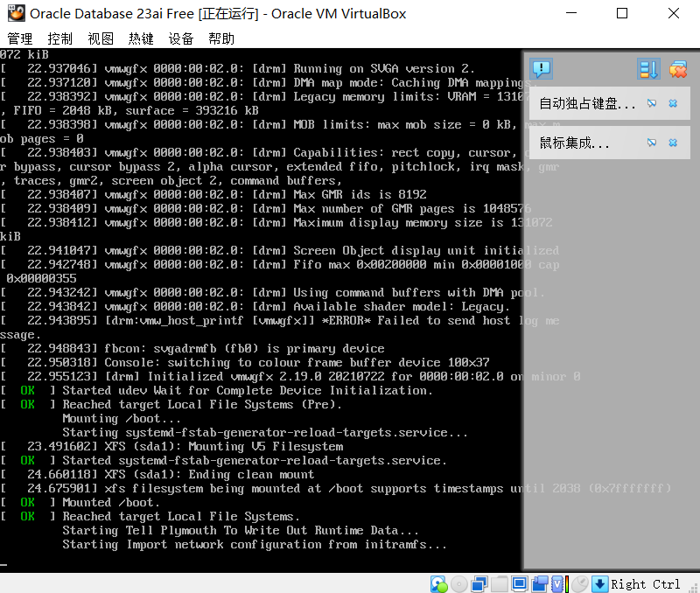Screen dimensions: 700x593
Task: Open the 控制 menu
Action: tap(60, 38)
